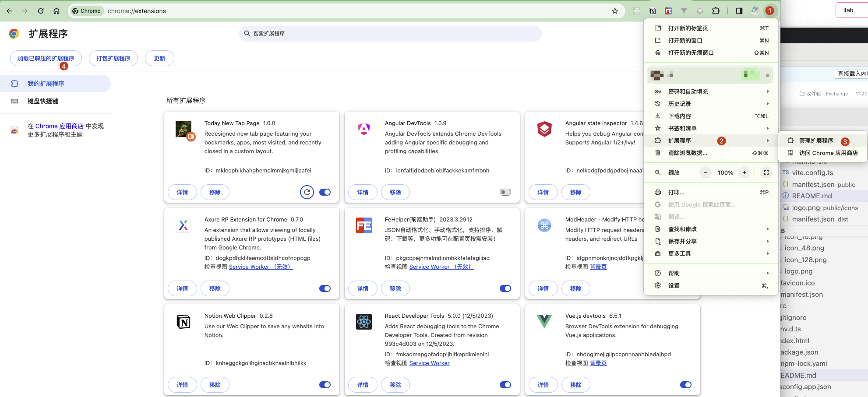This screenshot has height=397, width=868.
Task: Reload the chrome://extensions page
Action: coord(41,11)
